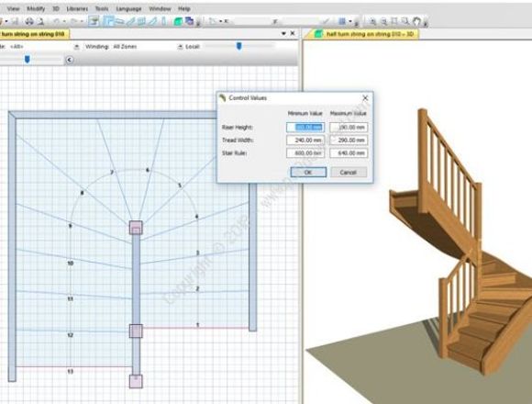Select the top newel post in plan
Viewport: 532px width, 404px height.
[x=136, y=228]
